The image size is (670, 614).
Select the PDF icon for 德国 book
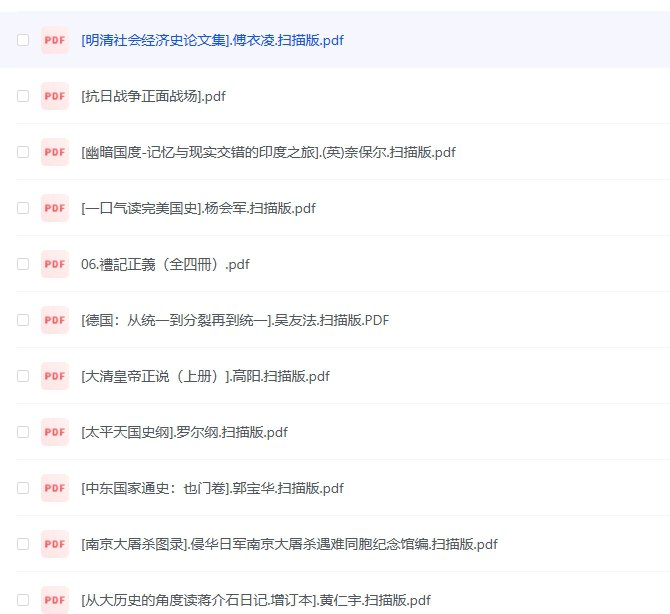(55, 320)
